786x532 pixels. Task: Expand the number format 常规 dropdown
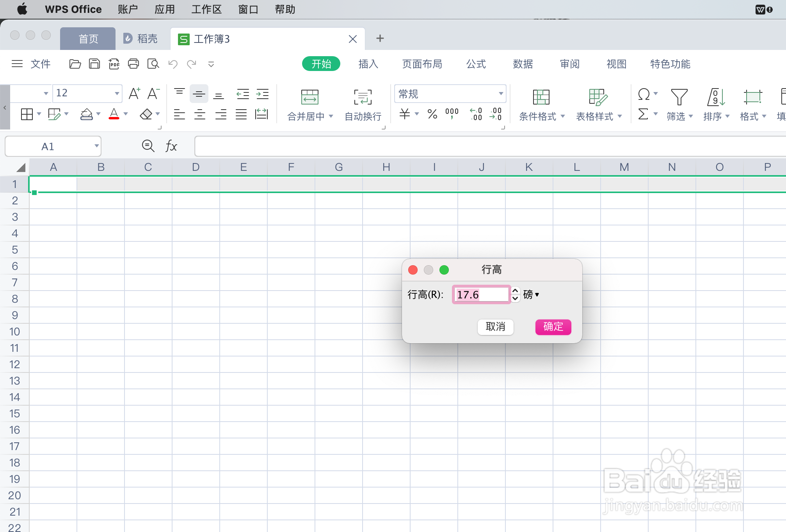[x=501, y=94]
